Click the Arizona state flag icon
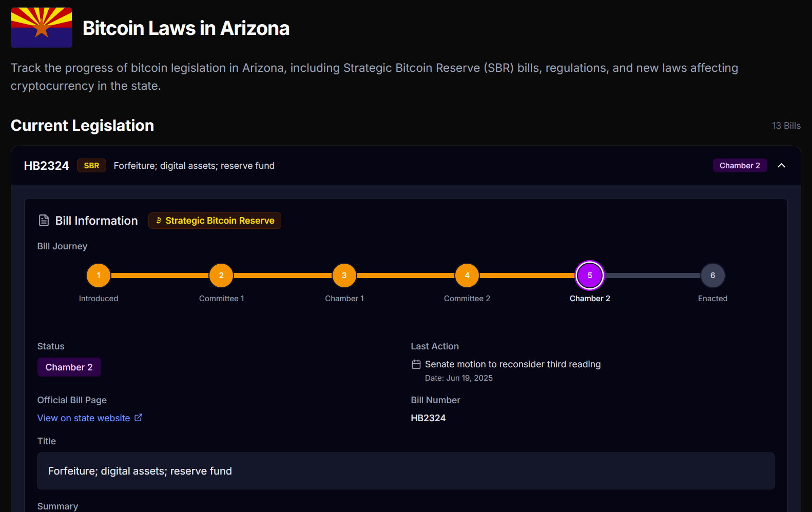This screenshot has width=812, height=512. (x=42, y=28)
